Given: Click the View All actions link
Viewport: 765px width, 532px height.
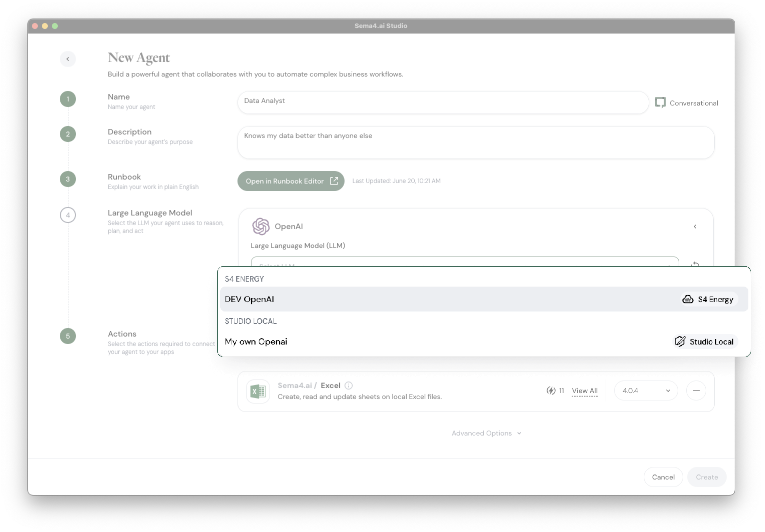Looking at the screenshot, I should click(x=584, y=390).
